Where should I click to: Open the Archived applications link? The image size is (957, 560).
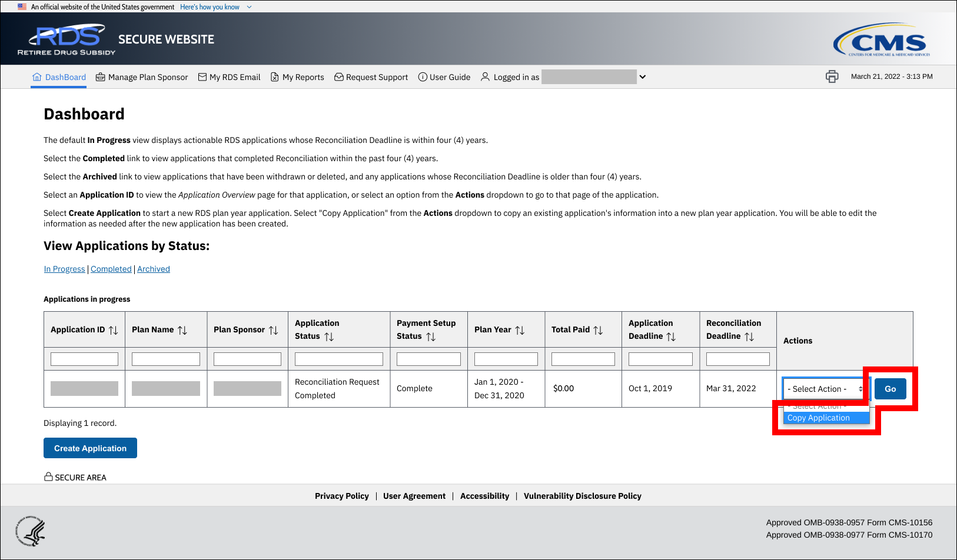coord(154,269)
